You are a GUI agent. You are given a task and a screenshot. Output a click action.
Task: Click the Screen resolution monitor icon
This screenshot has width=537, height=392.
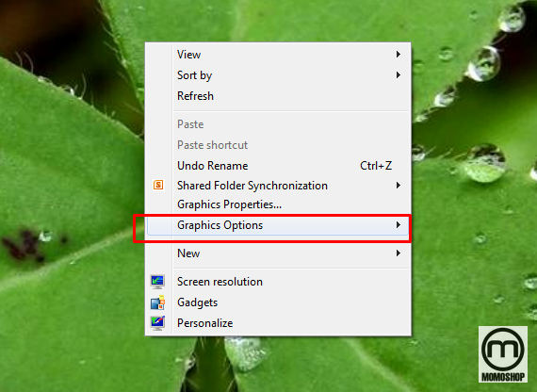pyautogui.click(x=157, y=282)
